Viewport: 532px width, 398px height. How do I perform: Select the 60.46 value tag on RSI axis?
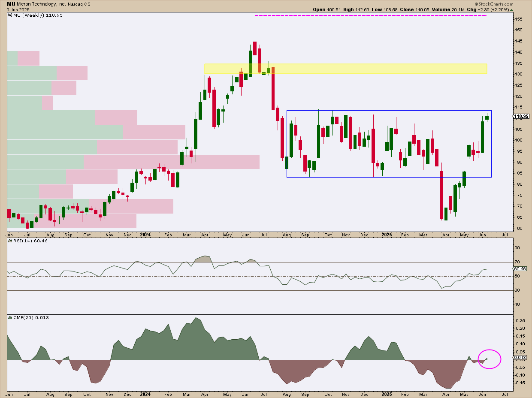[x=520, y=269]
